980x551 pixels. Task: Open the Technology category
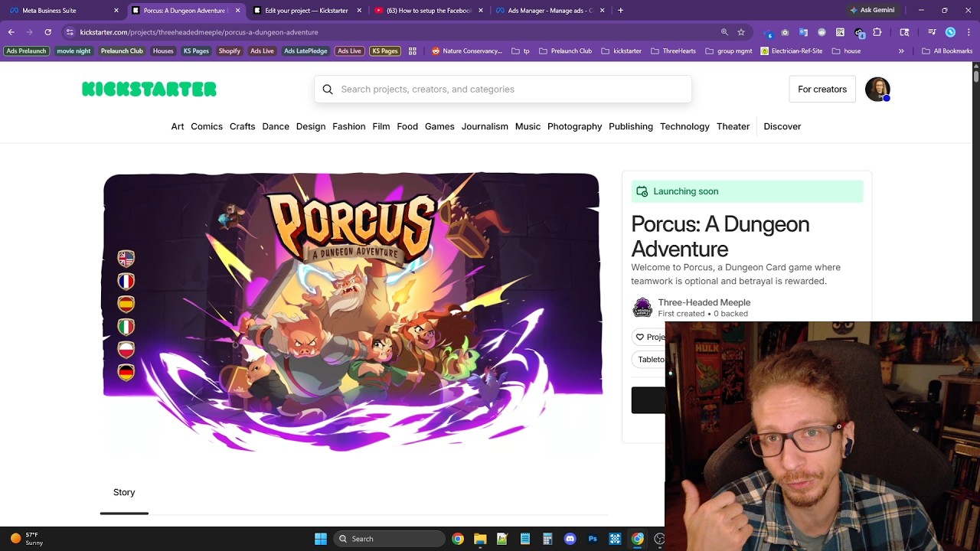point(684,126)
